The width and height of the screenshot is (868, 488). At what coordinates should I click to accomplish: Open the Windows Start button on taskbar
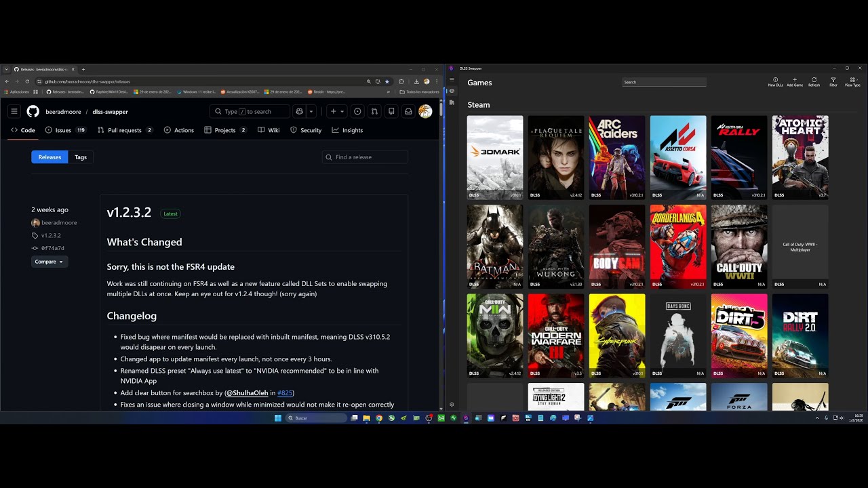tap(278, 418)
